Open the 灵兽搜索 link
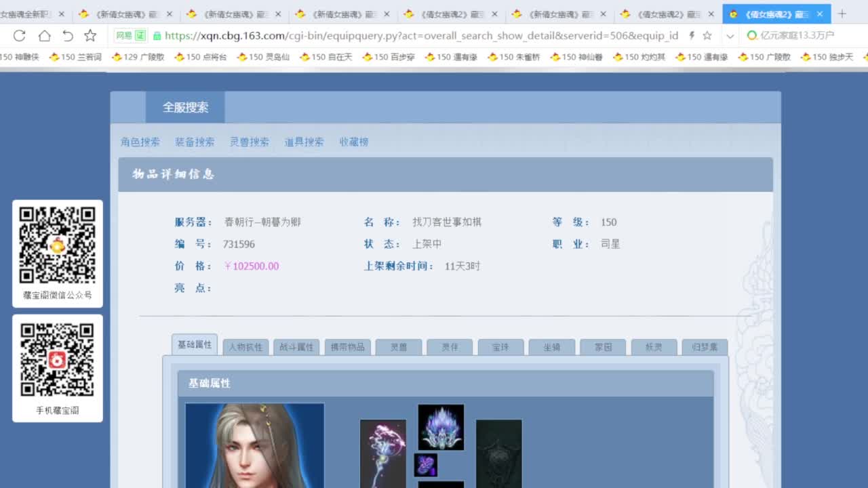Viewport: 868px width, 488px height. pos(250,142)
